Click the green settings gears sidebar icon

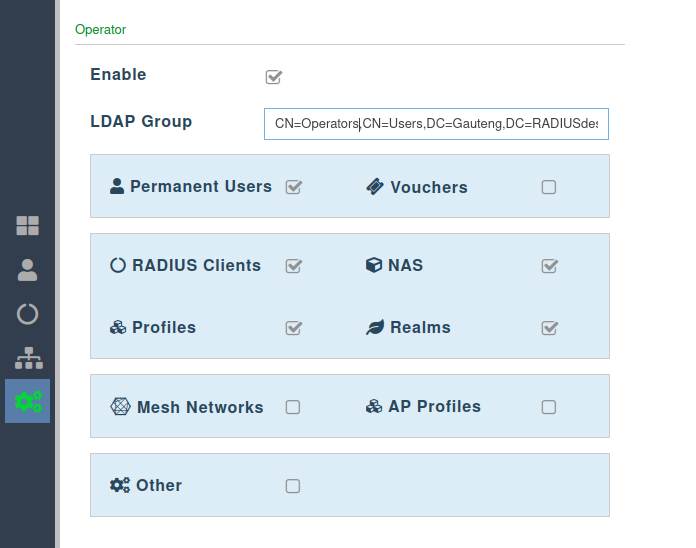[27, 401]
